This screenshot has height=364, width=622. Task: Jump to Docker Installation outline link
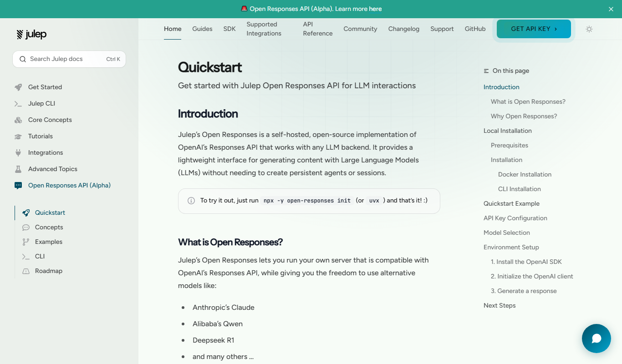tap(525, 174)
